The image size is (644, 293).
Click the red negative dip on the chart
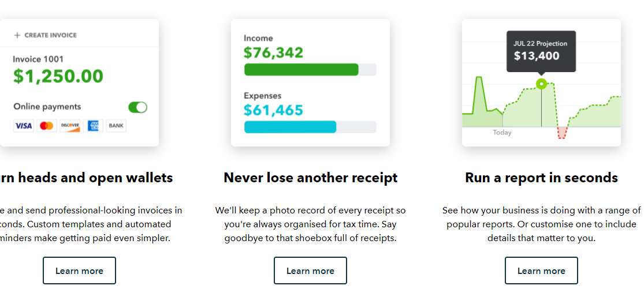(x=562, y=133)
